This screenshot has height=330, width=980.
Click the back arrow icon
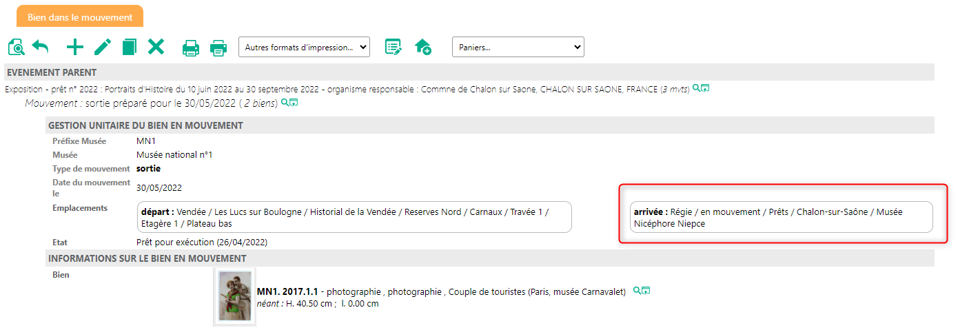click(41, 47)
